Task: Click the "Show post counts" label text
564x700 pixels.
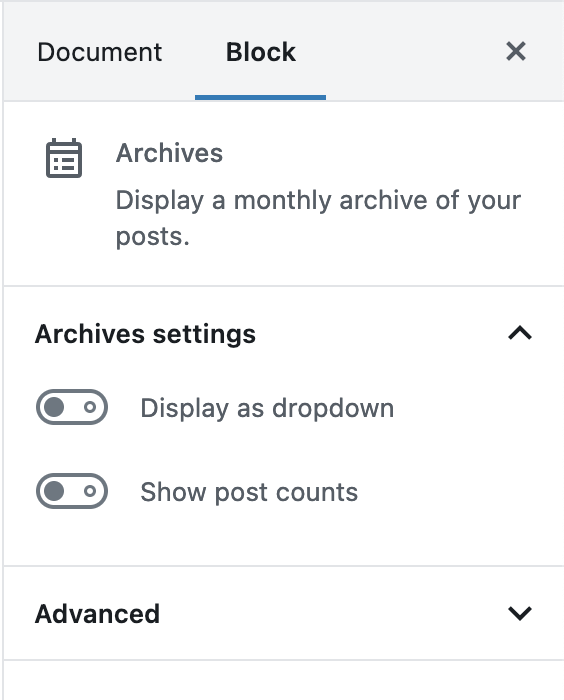Action: coord(249,492)
